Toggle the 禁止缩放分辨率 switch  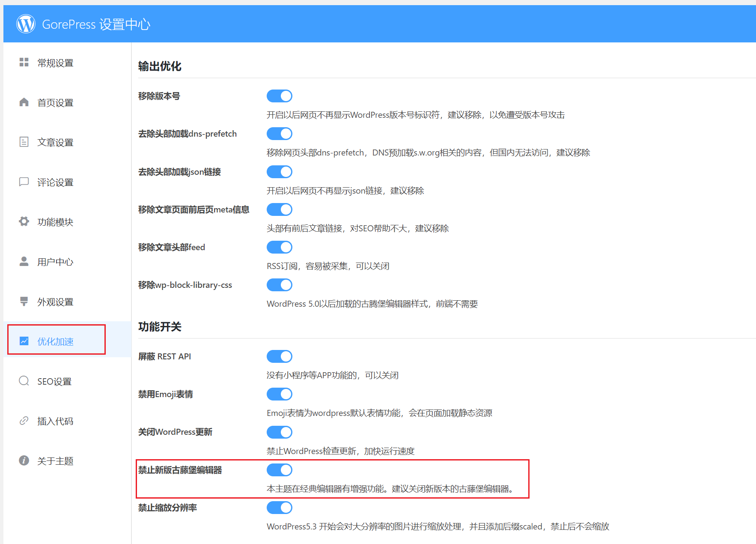click(280, 508)
